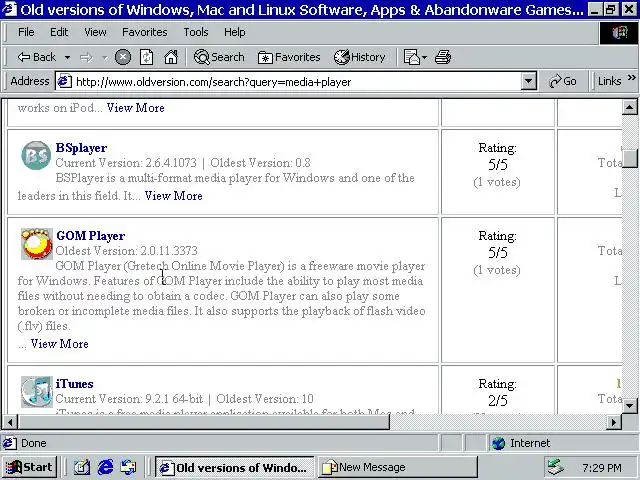This screenshot has width=640, height=480.
Task: Click the iTunes disc logo icon
Action: 37,392
